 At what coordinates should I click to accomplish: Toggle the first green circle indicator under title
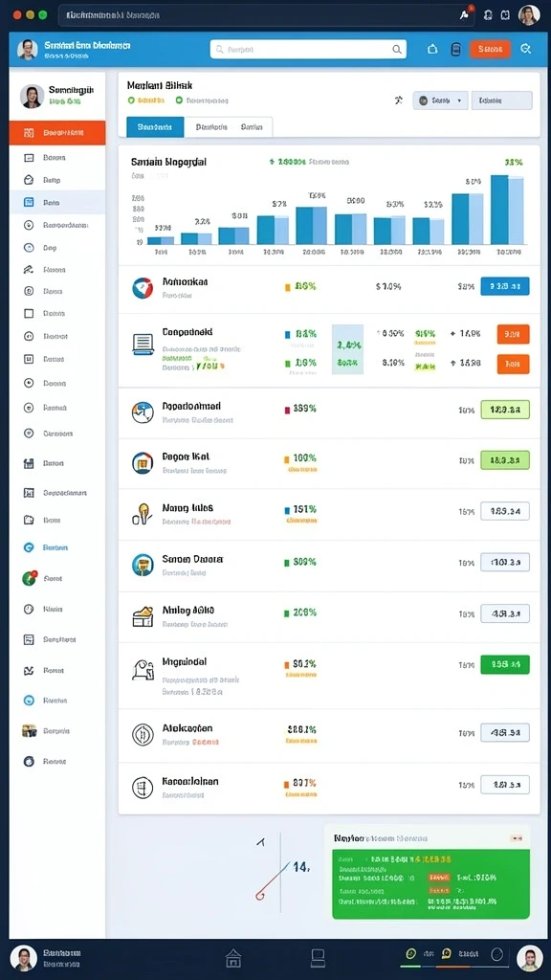click(131, 100)
